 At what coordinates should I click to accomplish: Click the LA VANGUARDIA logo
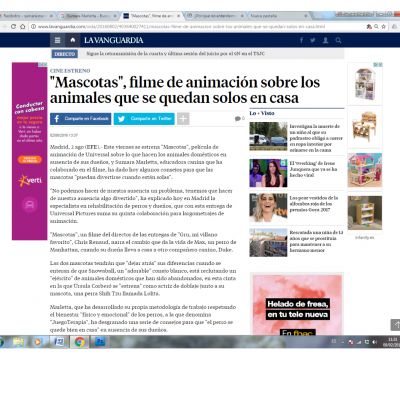tap(113, 40)
